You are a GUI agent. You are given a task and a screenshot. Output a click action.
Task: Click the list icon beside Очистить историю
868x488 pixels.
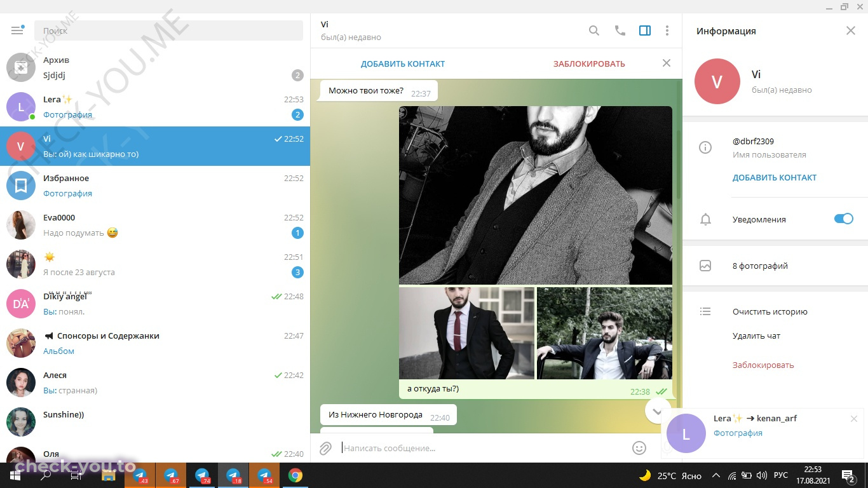pyautogui.click(x=705, y=311)
